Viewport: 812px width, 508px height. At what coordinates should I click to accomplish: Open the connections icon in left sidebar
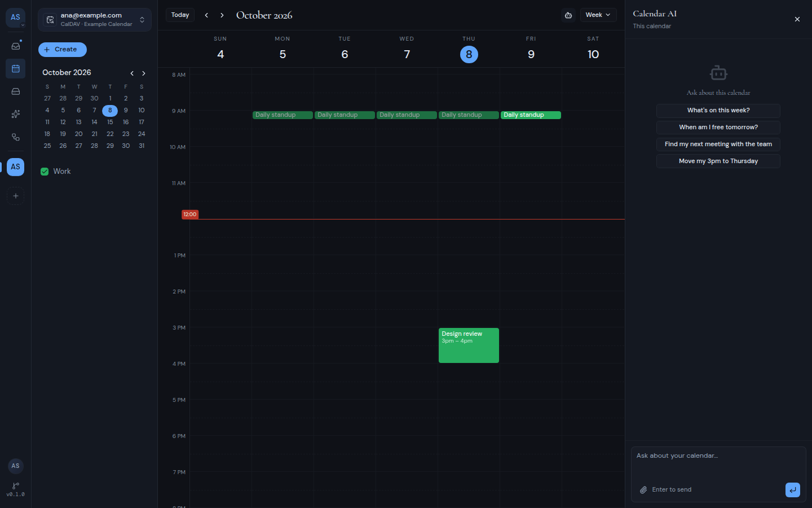point(16,137)
